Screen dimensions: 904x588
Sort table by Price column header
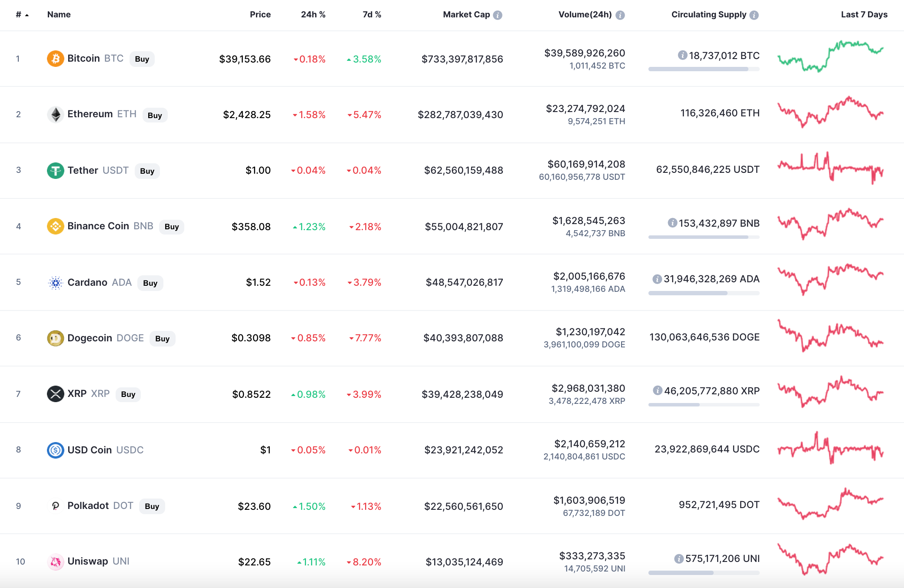[x=260, y=14]
